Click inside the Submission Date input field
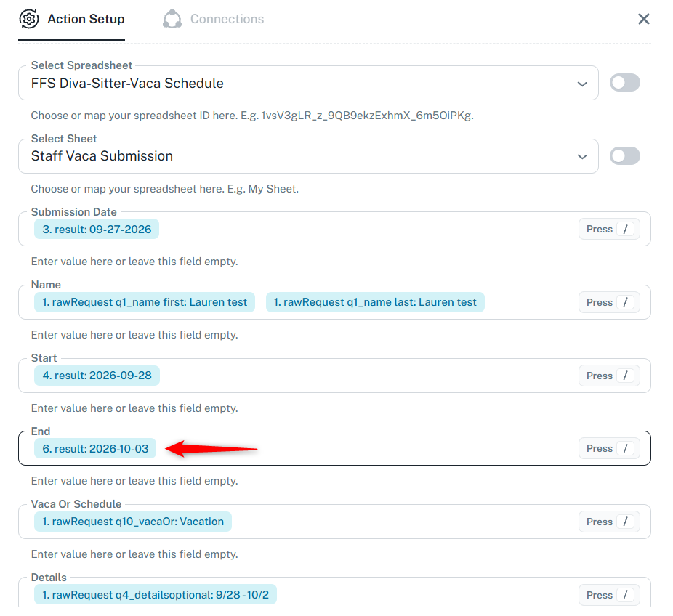This screenshot has width=673, height=616. pyautogui.click(x=335, y=229)
